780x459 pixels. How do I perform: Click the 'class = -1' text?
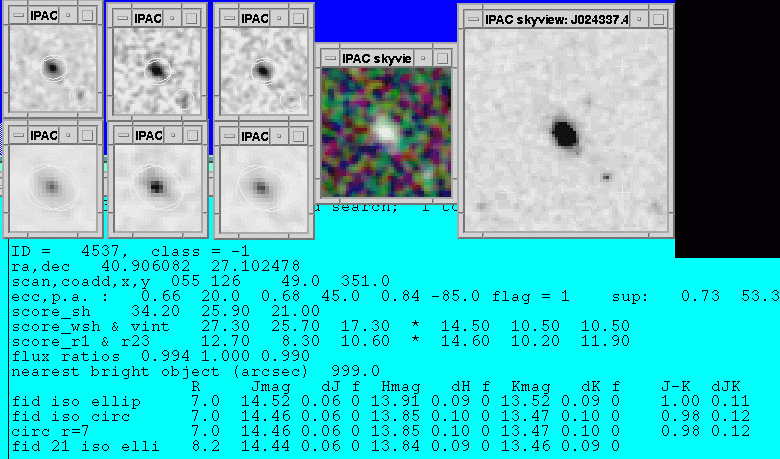pyautogui.click(x=200, y=251)
